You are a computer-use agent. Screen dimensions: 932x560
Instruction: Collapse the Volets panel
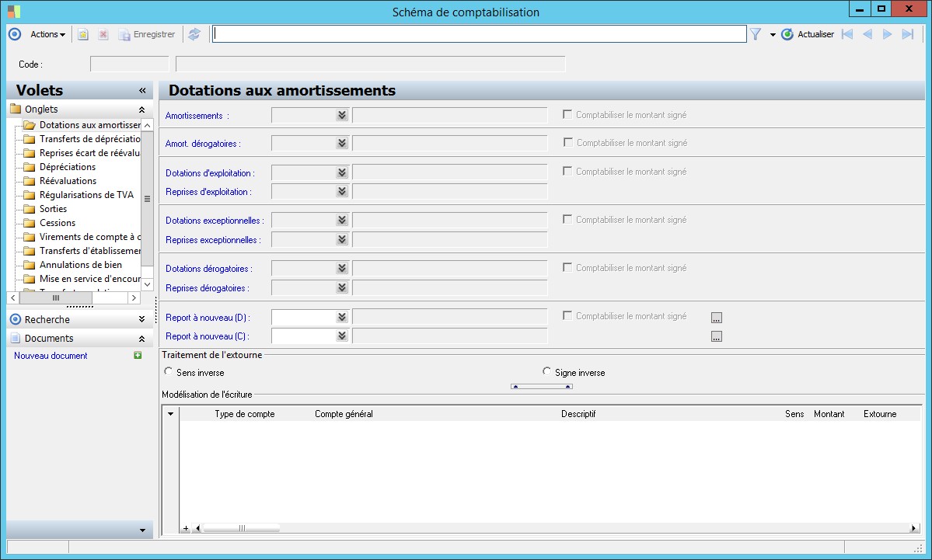(x=142, y=90)
